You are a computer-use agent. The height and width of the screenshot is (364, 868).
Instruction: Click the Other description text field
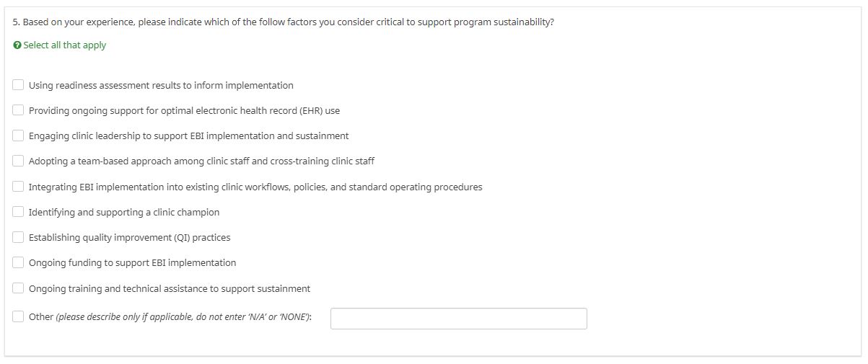point(458,319)
